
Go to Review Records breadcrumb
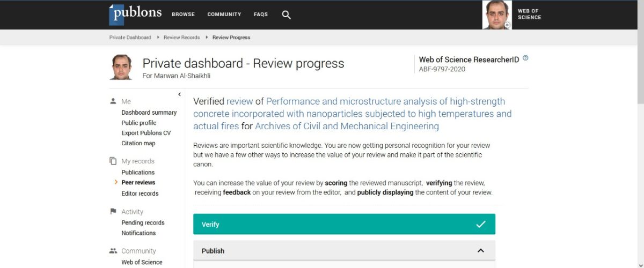[181, 38]
